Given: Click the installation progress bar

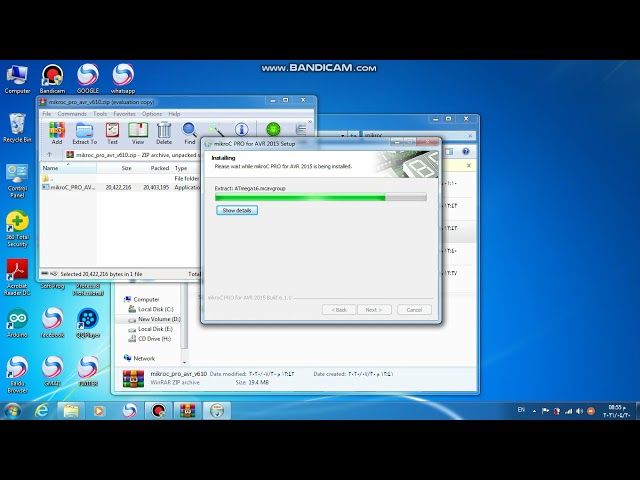Looking at the screenshot, I should tap(321, 198).
